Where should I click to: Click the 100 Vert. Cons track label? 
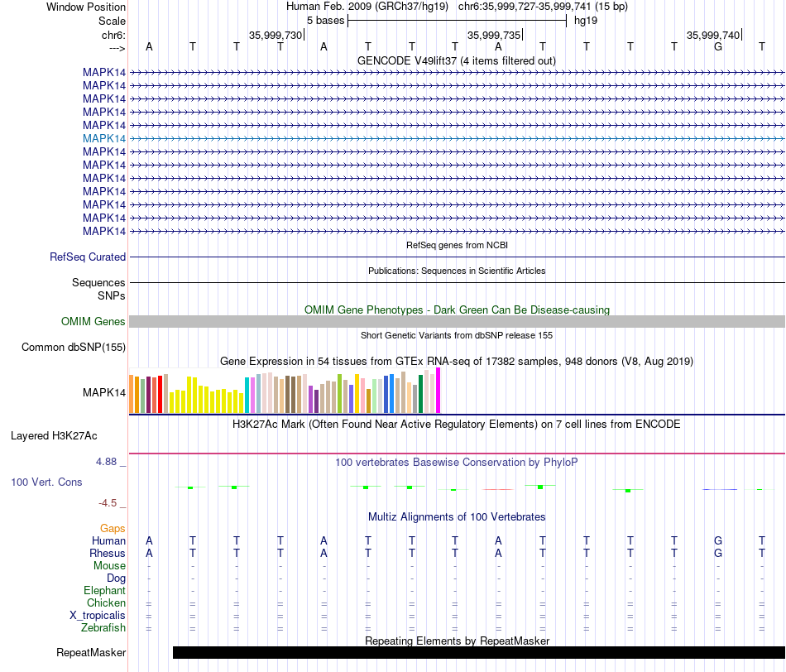pos(46,482)
